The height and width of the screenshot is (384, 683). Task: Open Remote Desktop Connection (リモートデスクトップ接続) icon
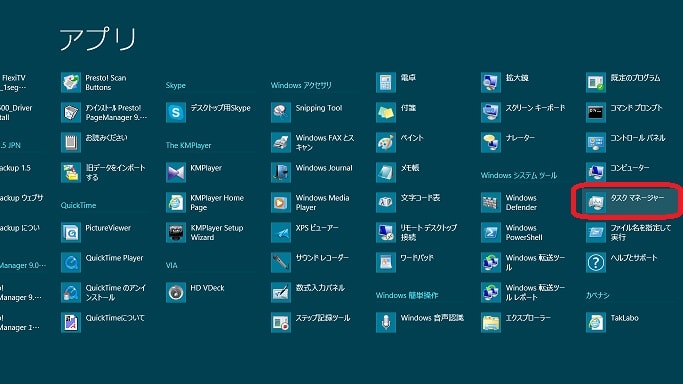385,232
